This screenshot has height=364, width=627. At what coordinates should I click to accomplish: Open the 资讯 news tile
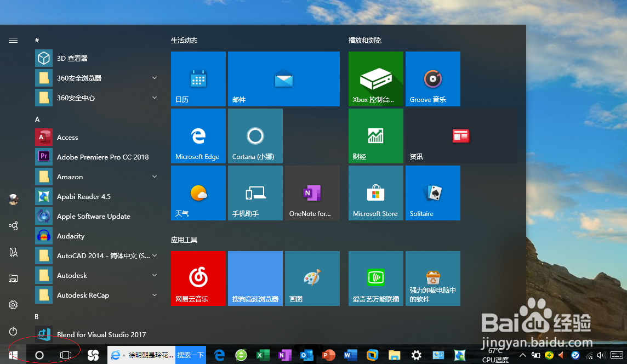pos(461,136)
